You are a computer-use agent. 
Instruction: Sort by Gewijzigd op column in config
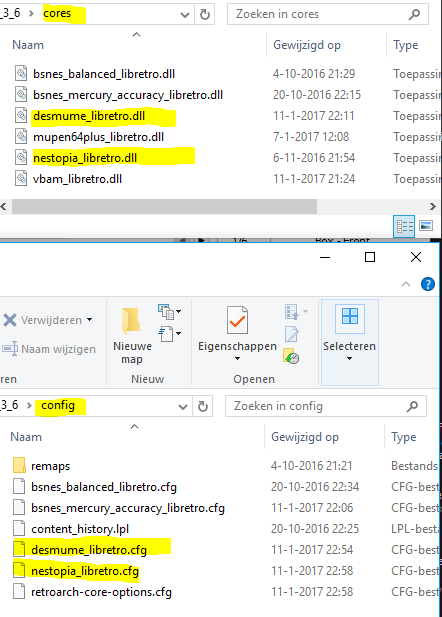[305, 437]
